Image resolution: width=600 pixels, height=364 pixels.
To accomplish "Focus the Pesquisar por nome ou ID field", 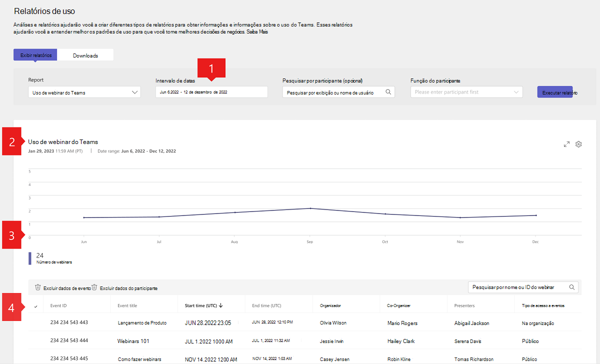I will coord(517,287).
